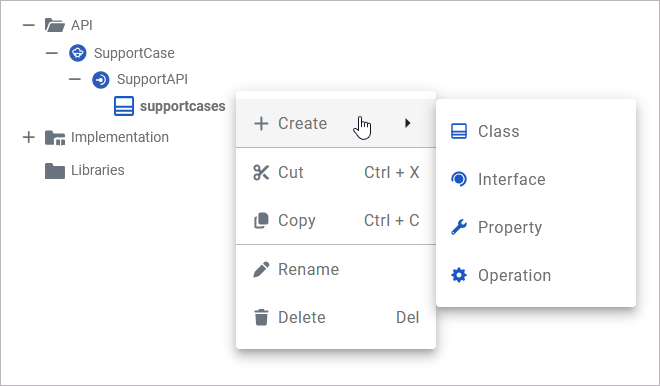Collapse the SupportAPI tree node
The image size is (660, 386).
tap(75, 79)
